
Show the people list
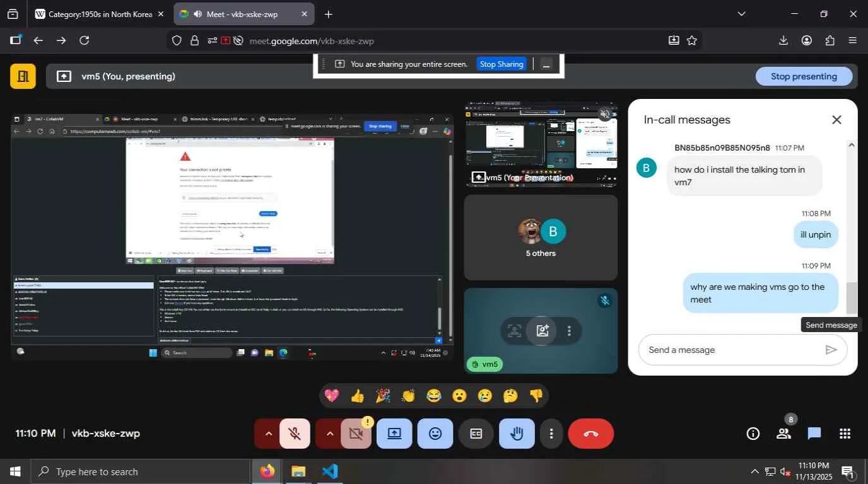click(783, 434)
